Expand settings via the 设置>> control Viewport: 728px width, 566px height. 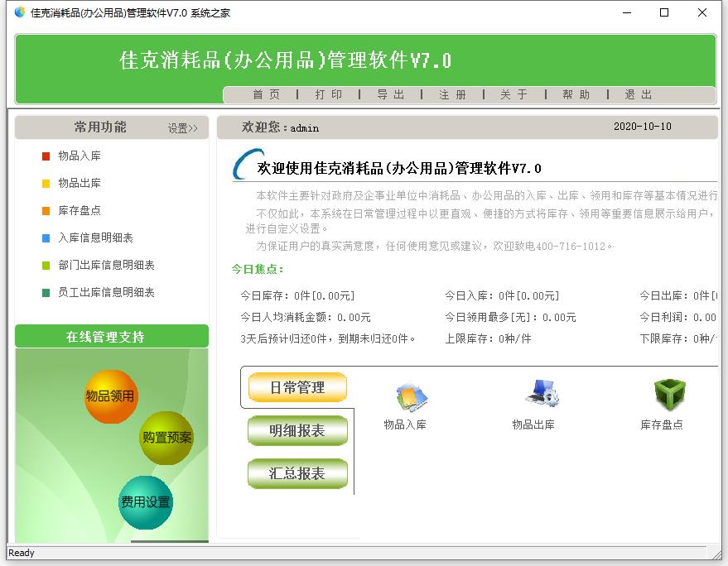pos(181,127)
